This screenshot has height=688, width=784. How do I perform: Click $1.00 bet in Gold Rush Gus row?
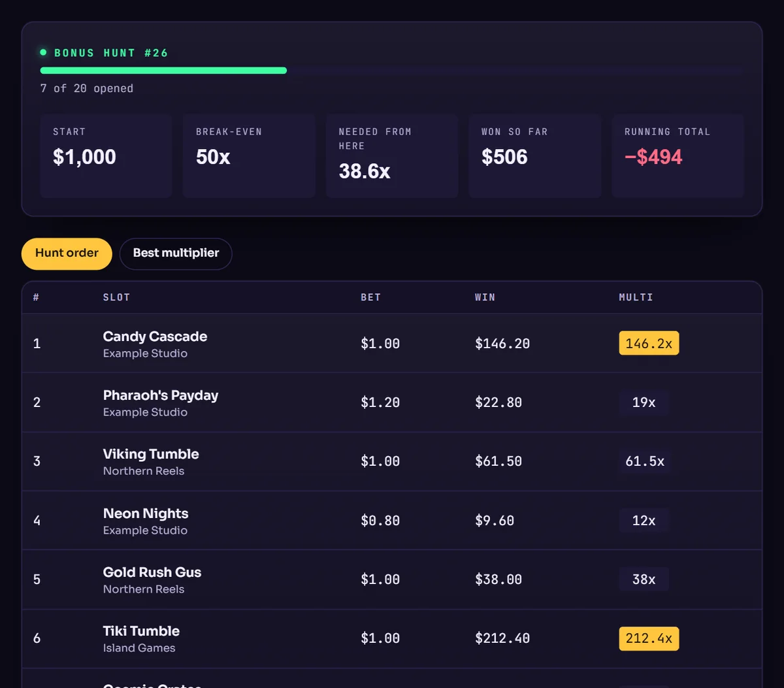[380, 580]
